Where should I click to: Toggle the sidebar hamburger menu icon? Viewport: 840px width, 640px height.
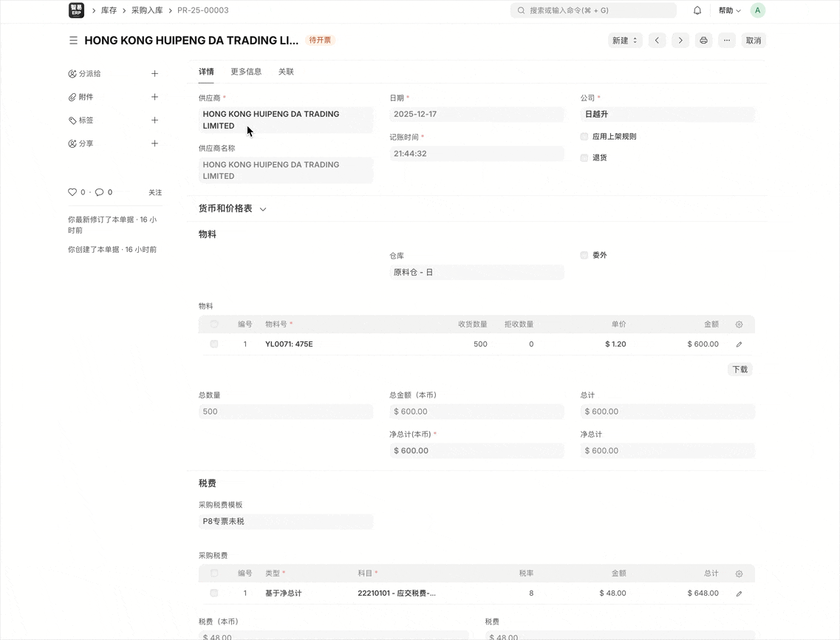click(73, 41)
